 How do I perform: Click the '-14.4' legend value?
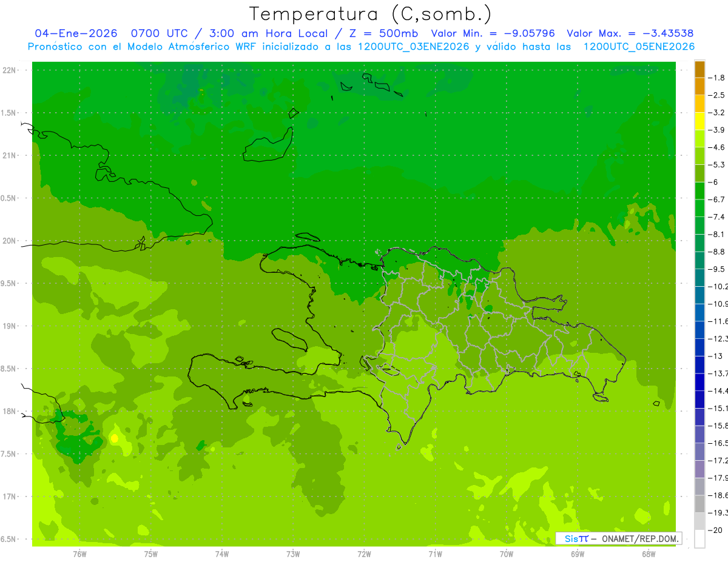(718, 390)
